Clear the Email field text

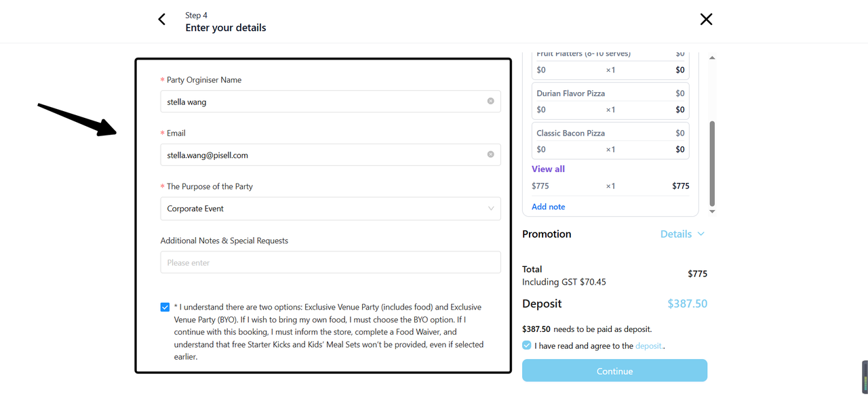490,154
